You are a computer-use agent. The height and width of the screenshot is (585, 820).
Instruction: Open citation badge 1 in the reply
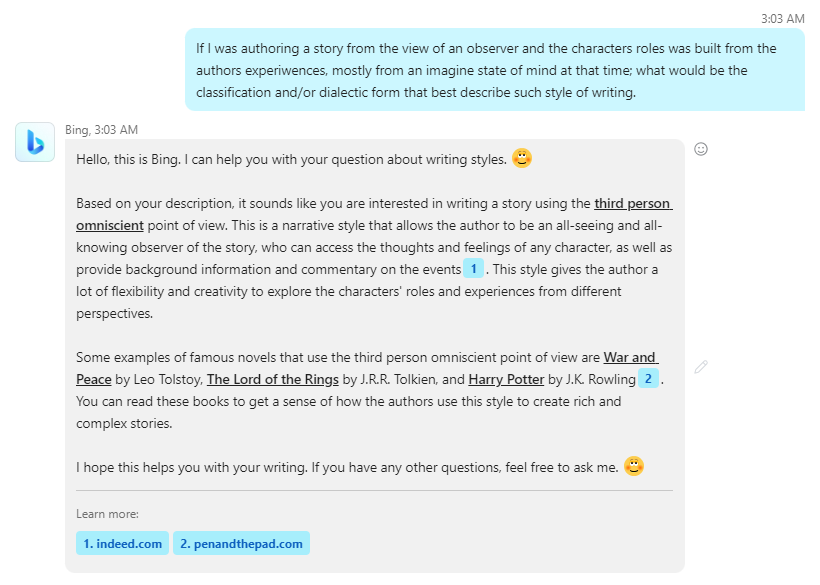[x=473, y=269]
